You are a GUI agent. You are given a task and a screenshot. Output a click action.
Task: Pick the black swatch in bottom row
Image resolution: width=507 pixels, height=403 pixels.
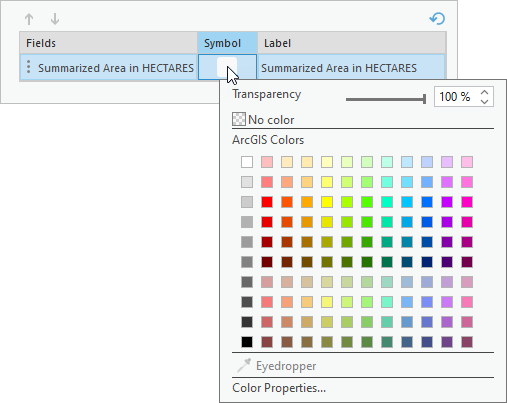pos(247,342)
